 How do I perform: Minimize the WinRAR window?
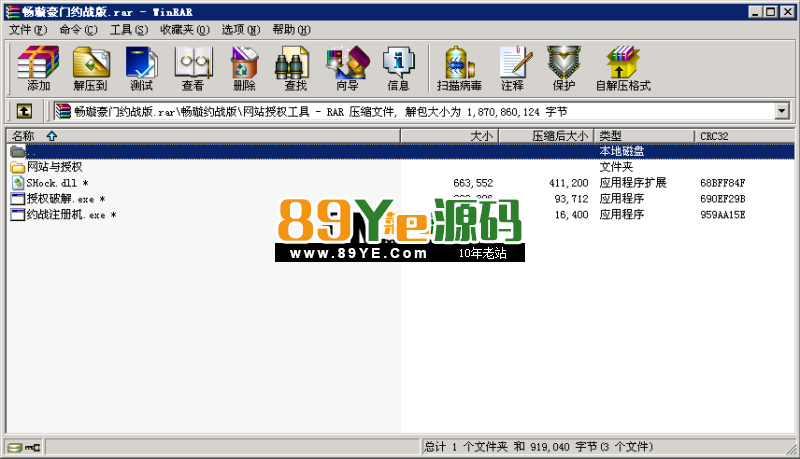click(x=756, y=12)
